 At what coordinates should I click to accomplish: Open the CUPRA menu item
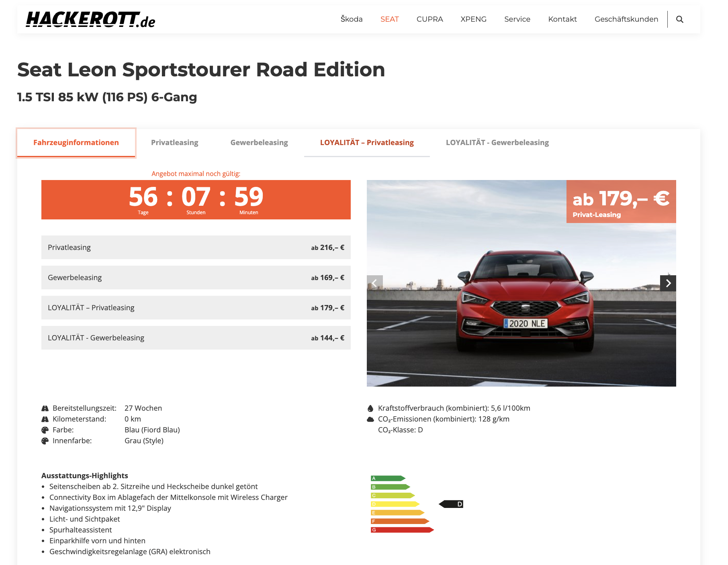click(x=429, y=19)
